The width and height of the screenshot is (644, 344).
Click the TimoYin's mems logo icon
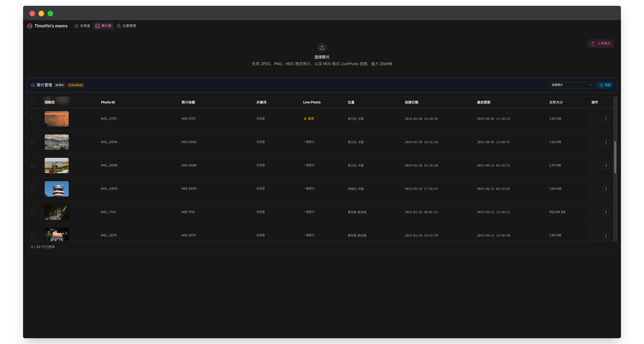30,26
